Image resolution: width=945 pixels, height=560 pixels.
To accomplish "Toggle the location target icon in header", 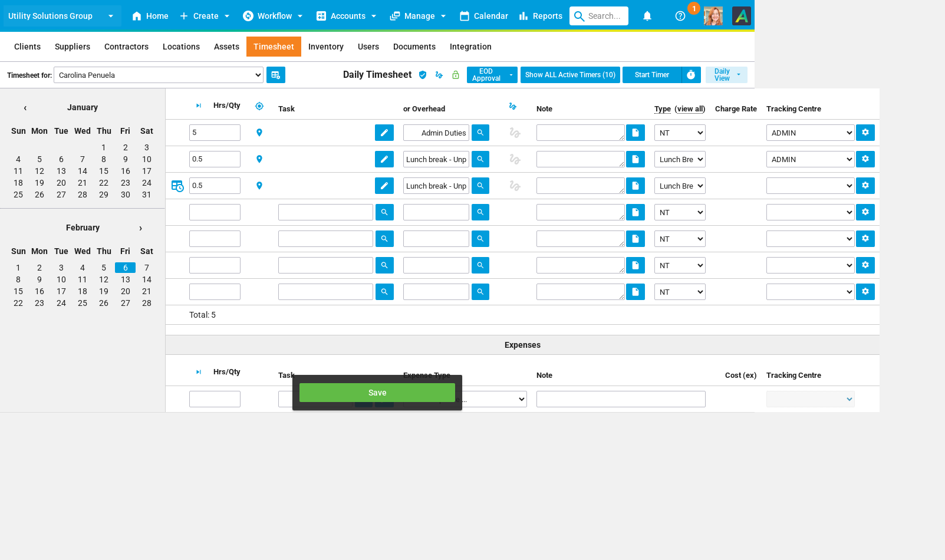I will coord(259,106).
